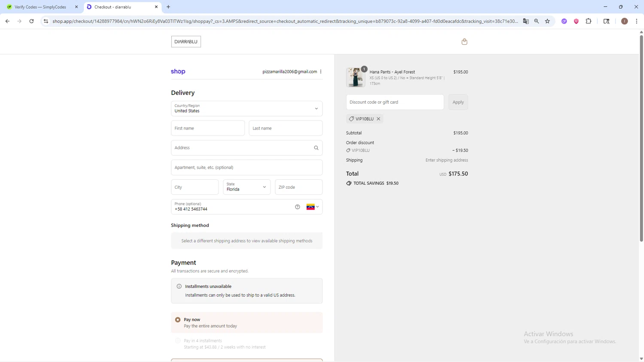Close the Verify Codes SimplyCodes tab
Screen dimensions: 644x362
pyautogui.click(x=76, y=7)
